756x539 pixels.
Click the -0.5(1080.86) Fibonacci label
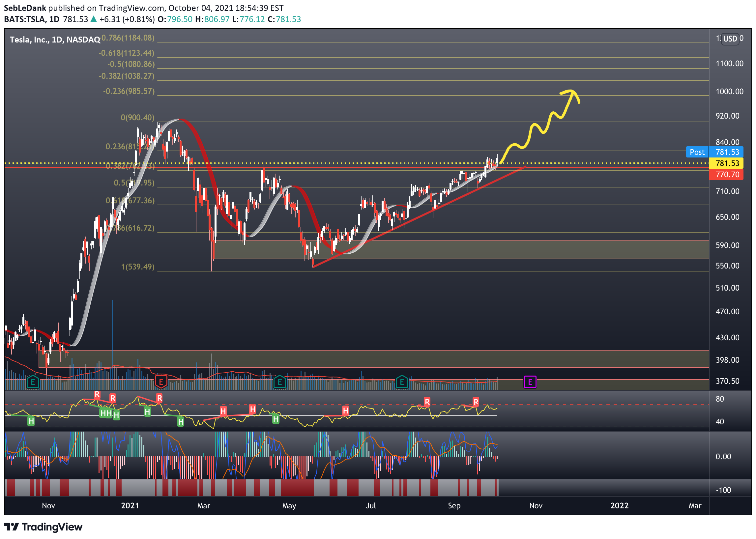[x=131, y=64]
